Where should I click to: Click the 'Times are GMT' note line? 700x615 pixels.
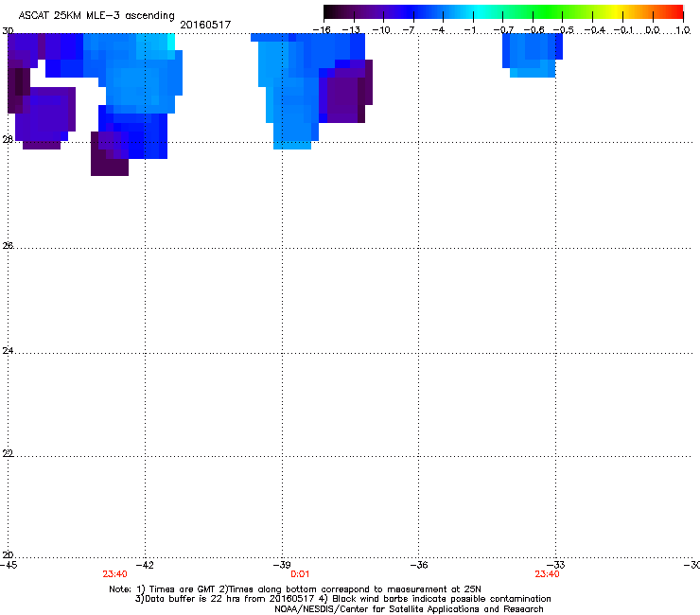[295, 589]
